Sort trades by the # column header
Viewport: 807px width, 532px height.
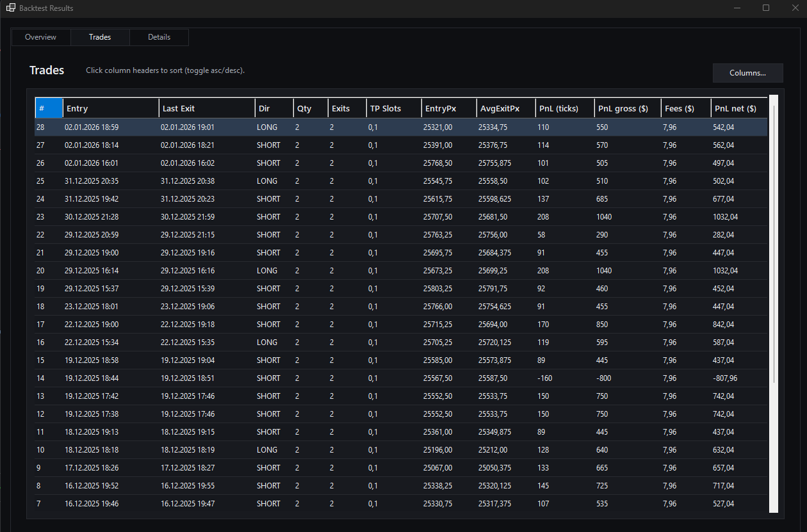pyautogui.click(x=49, y=108)
